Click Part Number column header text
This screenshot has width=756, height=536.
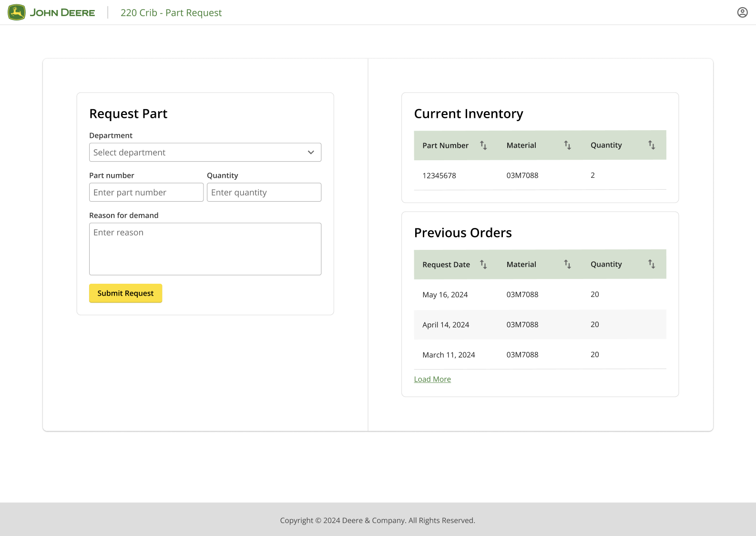coord(445,145)
